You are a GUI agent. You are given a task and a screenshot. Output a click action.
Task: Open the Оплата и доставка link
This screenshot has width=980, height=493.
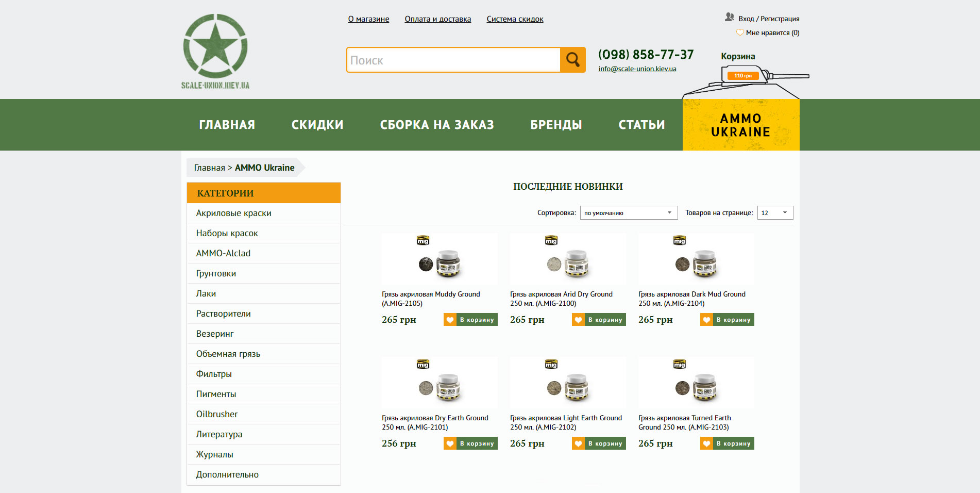click(x=438, y=19)
